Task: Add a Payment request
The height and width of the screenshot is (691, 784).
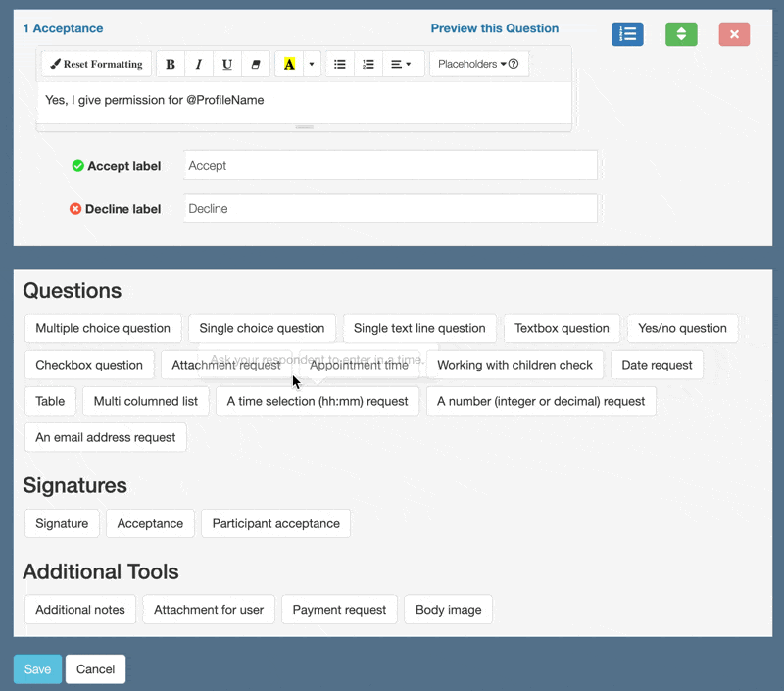Action: pyautogui.click(x=339, y=610)
